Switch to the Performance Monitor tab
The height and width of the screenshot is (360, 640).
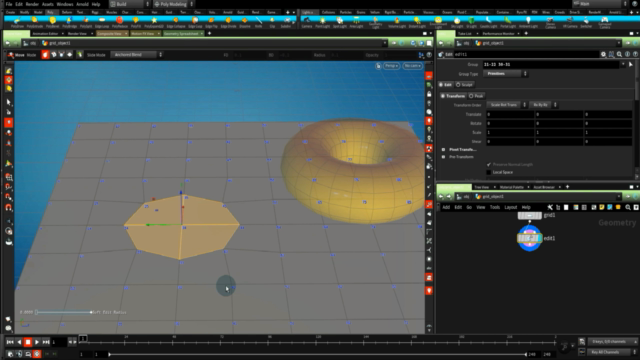[498, 33]
